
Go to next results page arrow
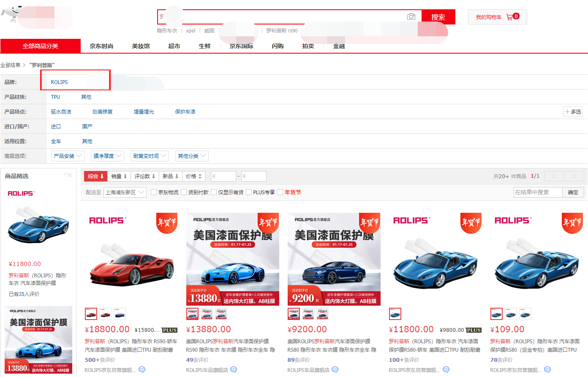[x=574, y=176]
